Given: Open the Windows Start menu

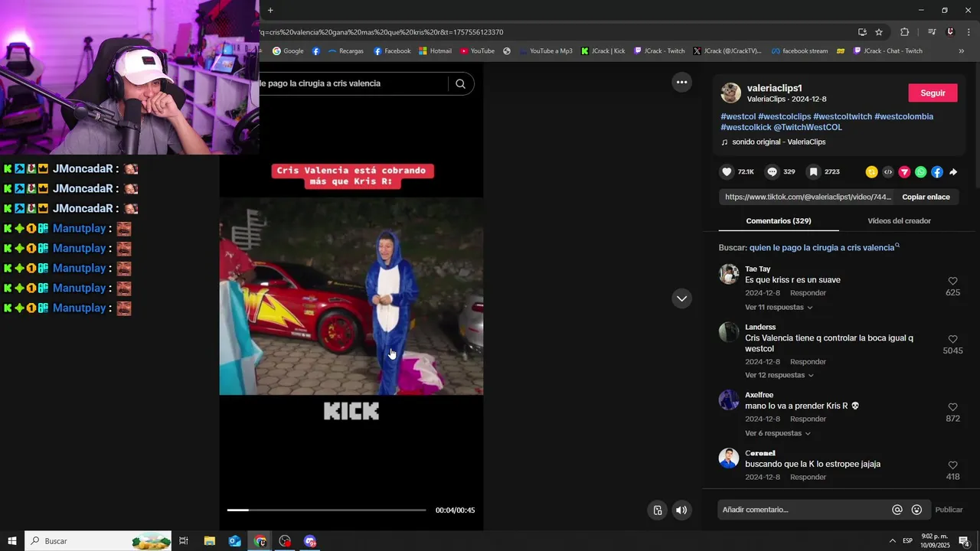Looking at the screenshot, I should point(12,541).
